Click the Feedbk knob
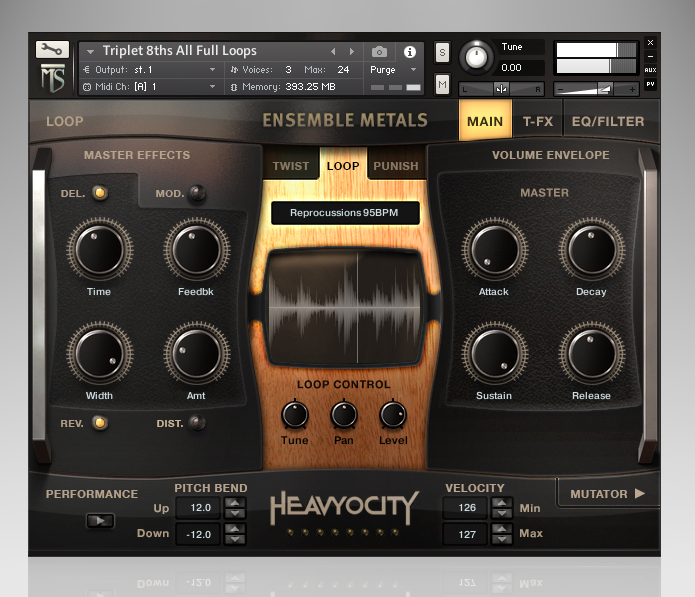This screenshot has height=597, width=695. 197,250
